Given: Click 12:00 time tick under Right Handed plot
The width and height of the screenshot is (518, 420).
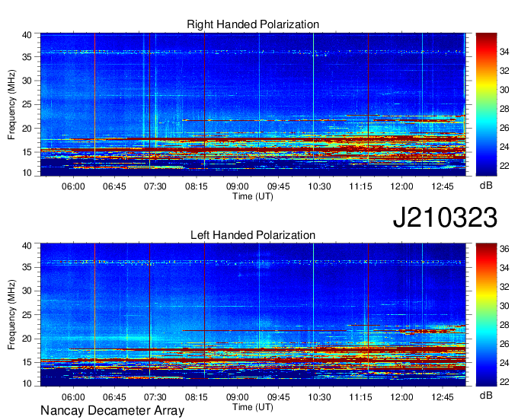Looking at the screenshot, I should tap(401, 186).
